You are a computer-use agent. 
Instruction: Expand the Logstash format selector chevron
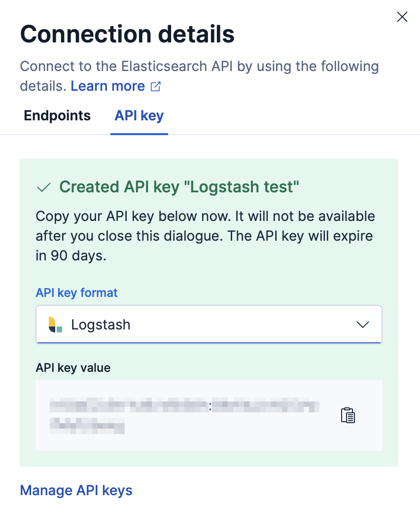[x=363, y=324]
